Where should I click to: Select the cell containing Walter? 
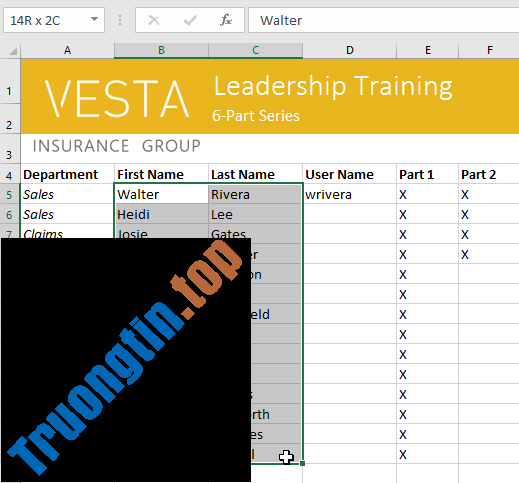[161, 194]
